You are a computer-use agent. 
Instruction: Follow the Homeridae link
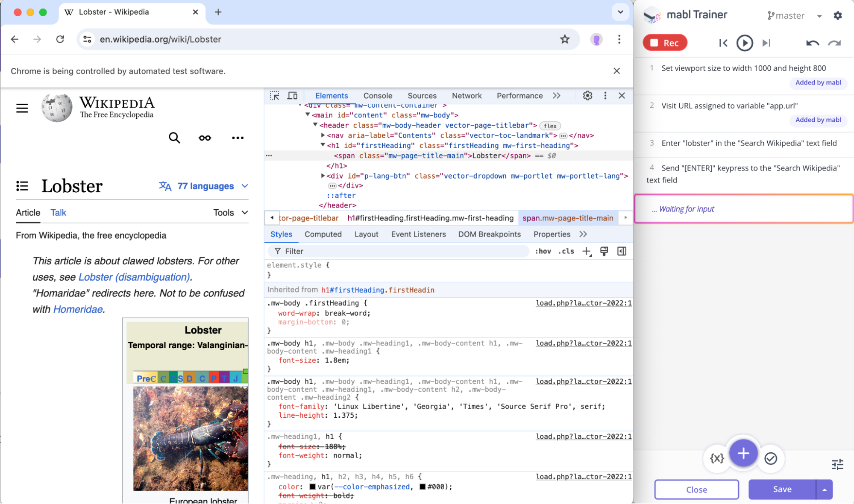pyautogui.click(x=78, y=309)
